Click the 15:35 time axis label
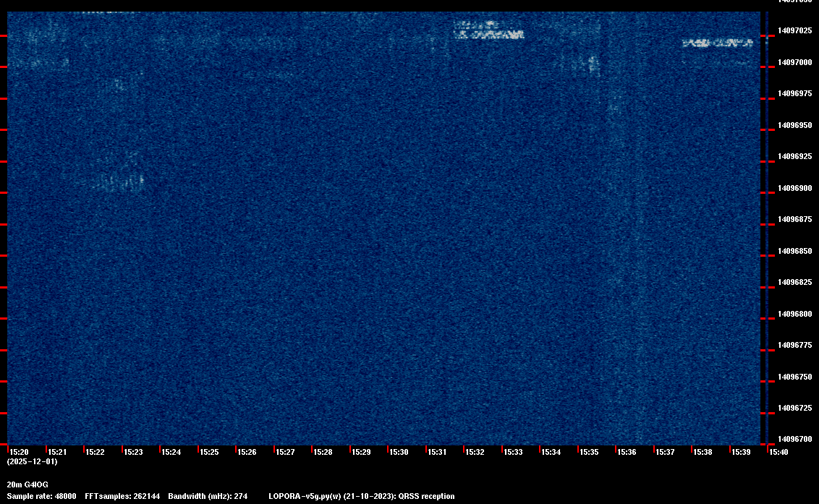 (x=589, y=452)
